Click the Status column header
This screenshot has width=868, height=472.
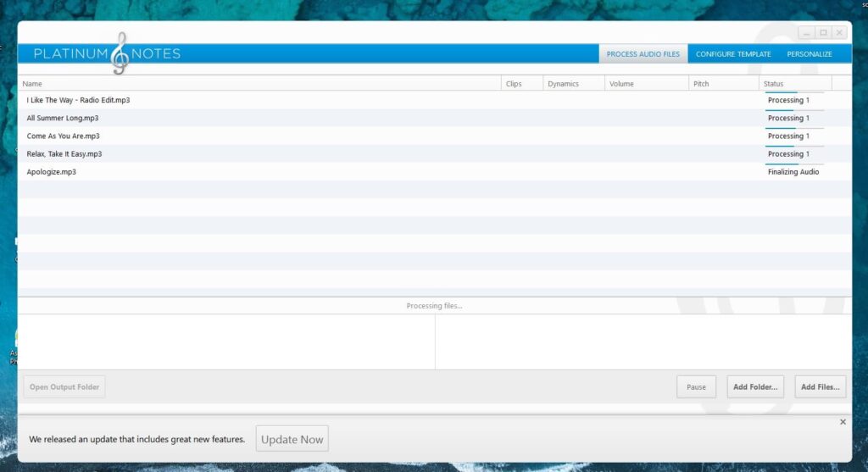(794, 84)
